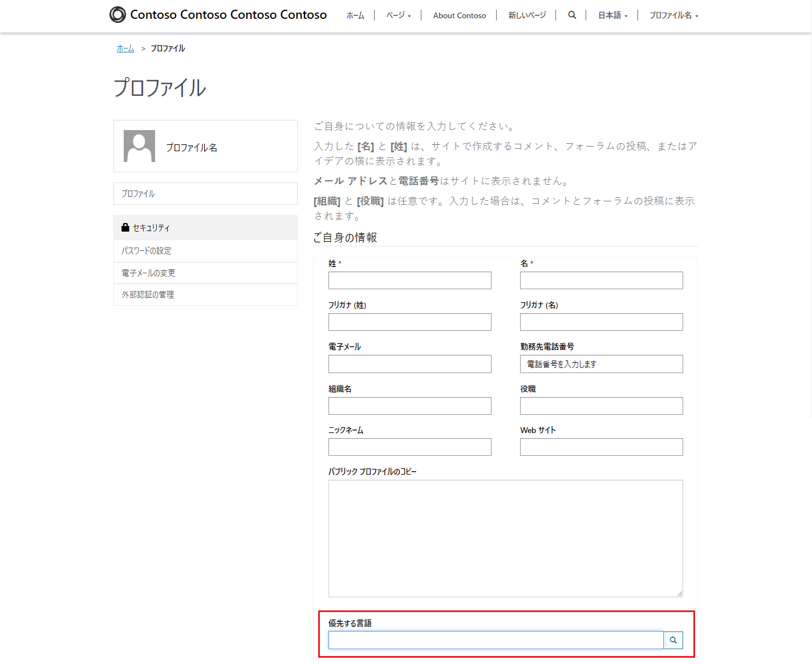Click the プロファイル page title heading
The width and height of the screenshot is (812, 664).
tap(160, 88)
